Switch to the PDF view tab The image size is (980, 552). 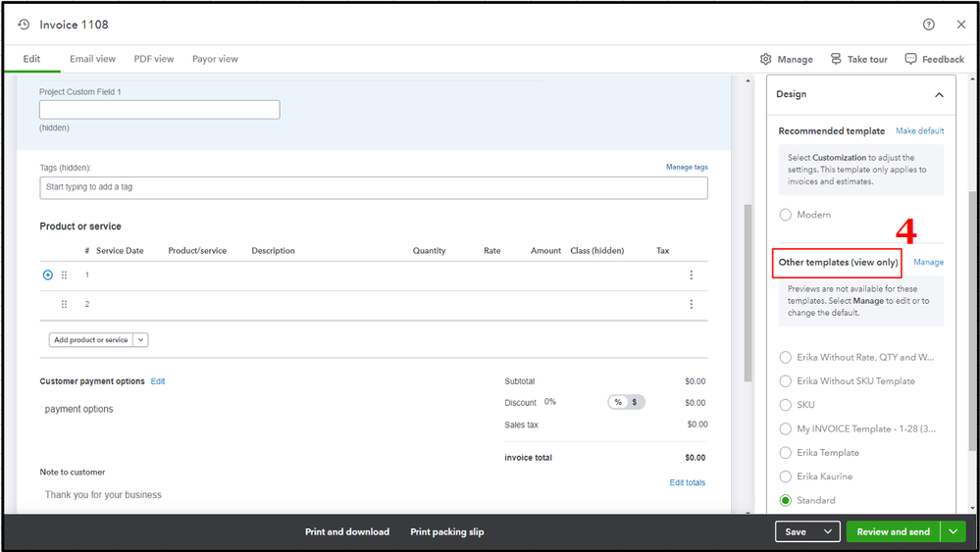pos(154,59)
